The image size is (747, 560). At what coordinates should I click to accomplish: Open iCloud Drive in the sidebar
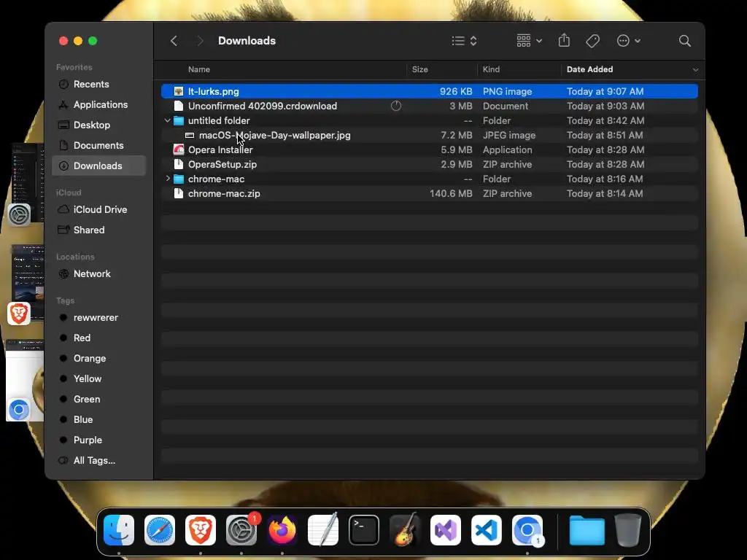pyautogui.click(x=98, y=209)
